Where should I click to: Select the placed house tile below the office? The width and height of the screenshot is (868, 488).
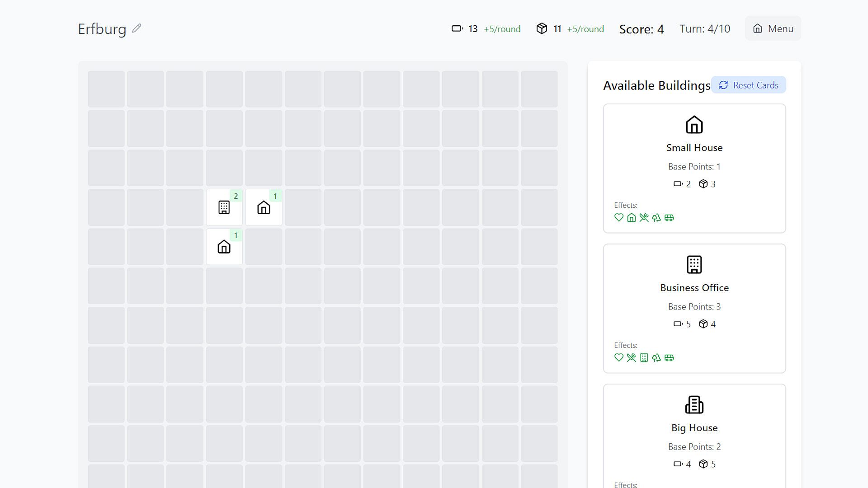224,247
